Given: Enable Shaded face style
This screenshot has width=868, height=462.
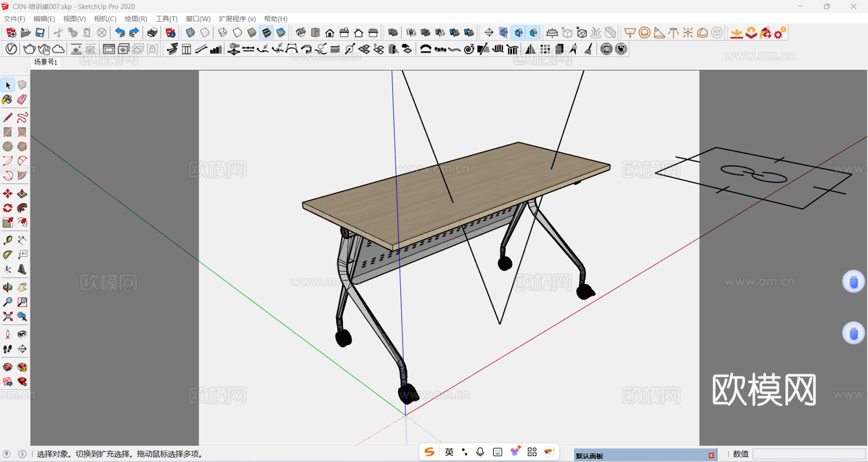Looking at the screenshot, I should coord(252,33).
